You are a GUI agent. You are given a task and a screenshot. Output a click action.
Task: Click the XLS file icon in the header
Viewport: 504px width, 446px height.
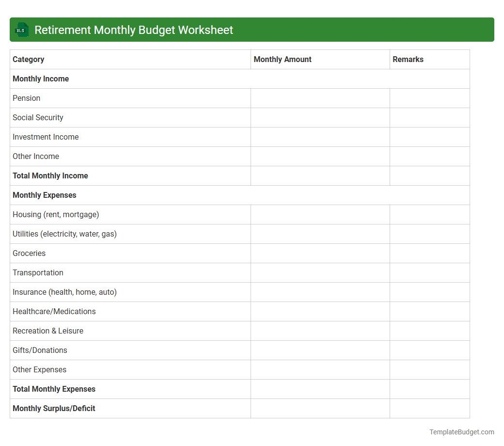[21, 30]
